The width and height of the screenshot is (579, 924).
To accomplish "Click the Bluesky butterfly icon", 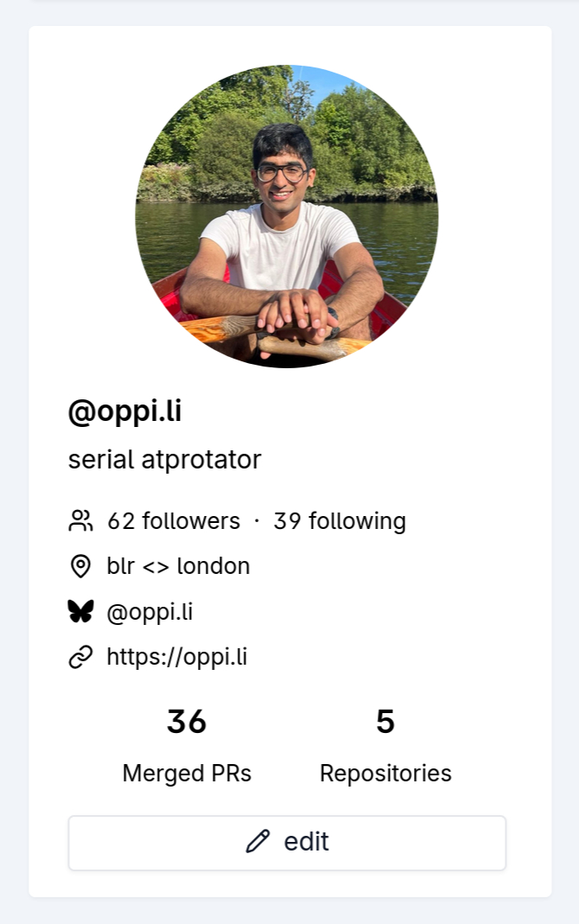I will tap(80, 612).
